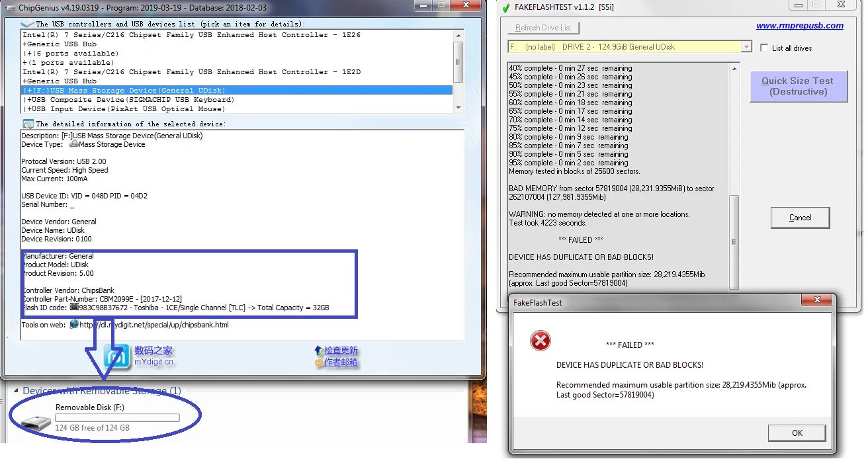Select the (6 ports available) row
The width and height of the screenshot is (868, 463).
[x=238, y=53]
